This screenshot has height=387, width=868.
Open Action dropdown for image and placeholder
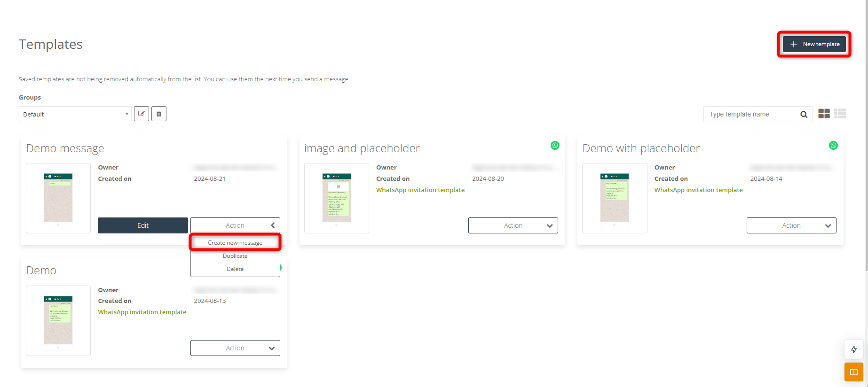[513, 225]
